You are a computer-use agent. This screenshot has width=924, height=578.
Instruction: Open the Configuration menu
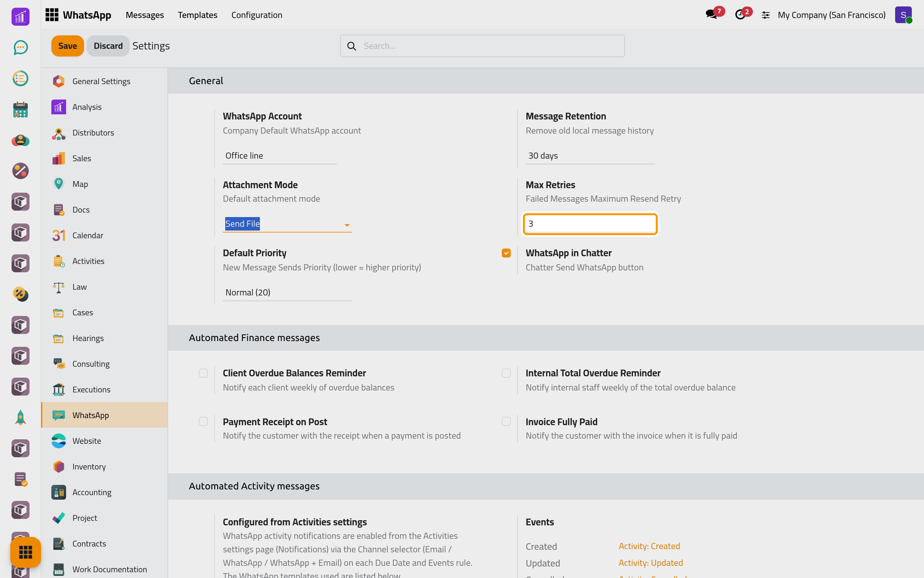click(257, 15)
